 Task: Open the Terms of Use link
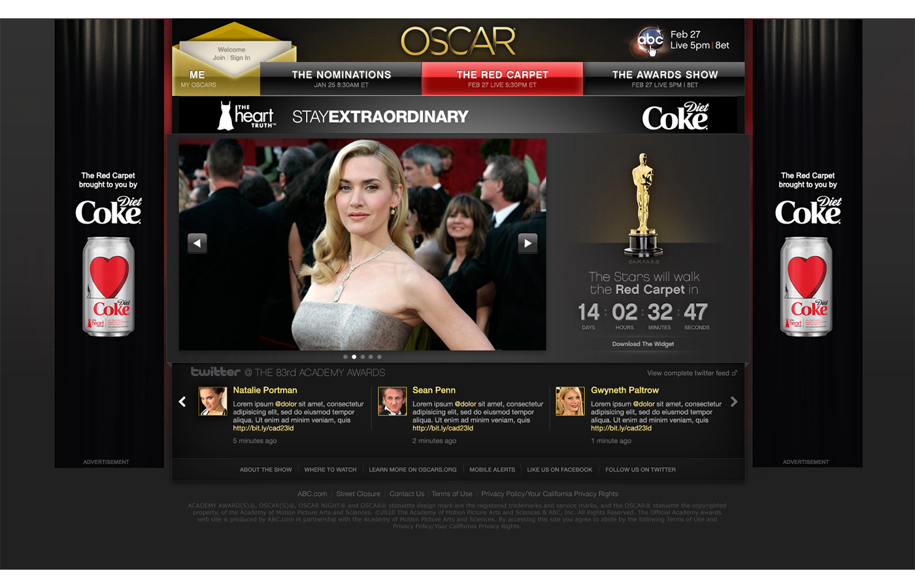click(452, 494)
